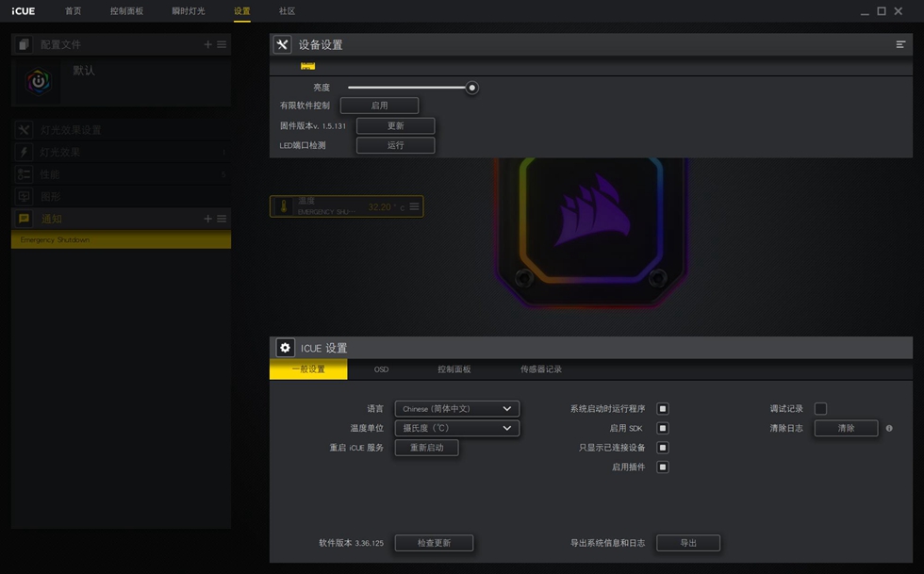The height and width of the screenshot is (574, 924).
Task: Switch to the OSD tab
Action: [x=381, y=369]
